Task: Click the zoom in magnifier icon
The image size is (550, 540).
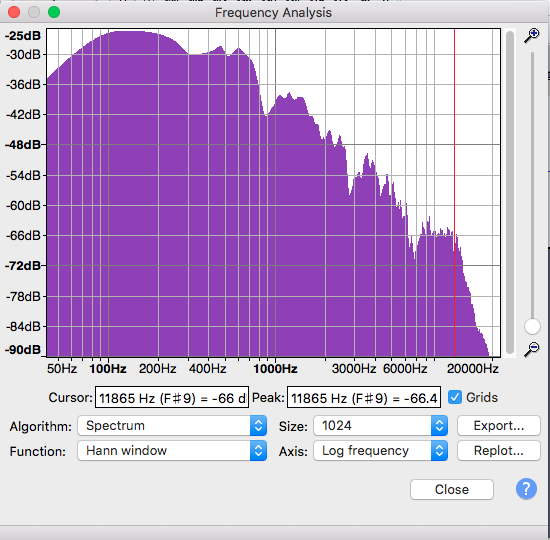Action: point(532,36)
